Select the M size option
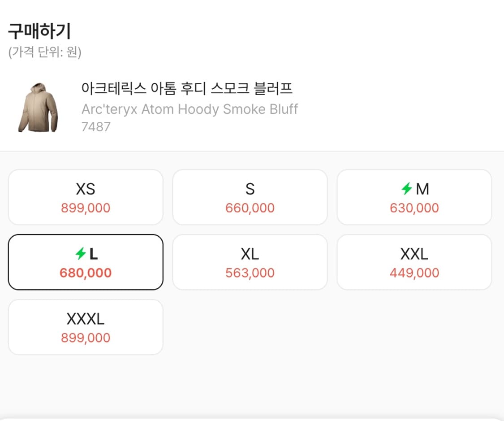The image size is (504, 421). click(x=414, y=197)
